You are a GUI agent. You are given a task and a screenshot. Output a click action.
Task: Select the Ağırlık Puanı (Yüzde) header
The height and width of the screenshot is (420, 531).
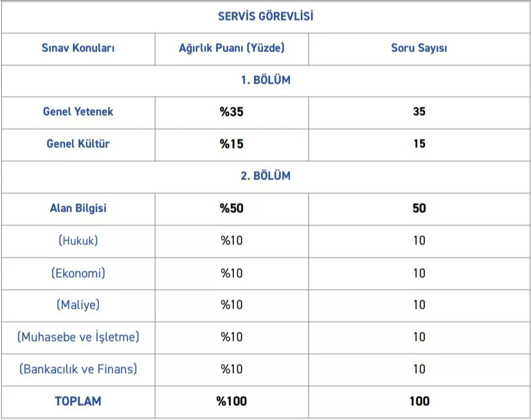coord(231,48)
